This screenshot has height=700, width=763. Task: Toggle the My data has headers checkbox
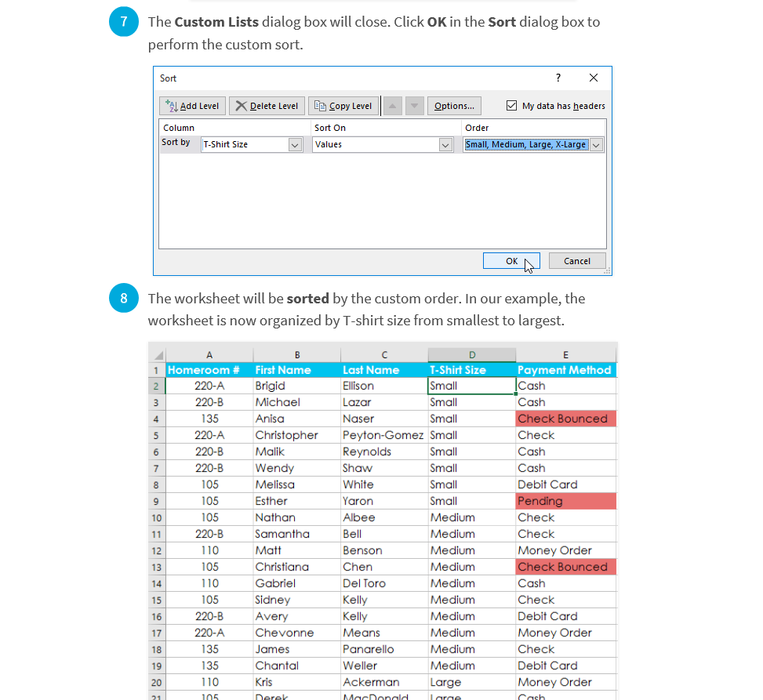[x=511, y=106]
